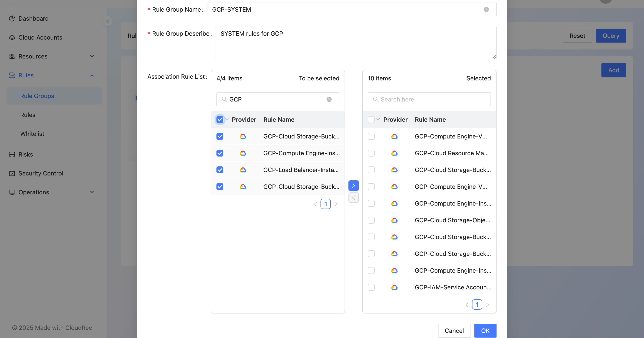Clear the Rule Group Name field
The image size is (644, 338).
[486, 9]
